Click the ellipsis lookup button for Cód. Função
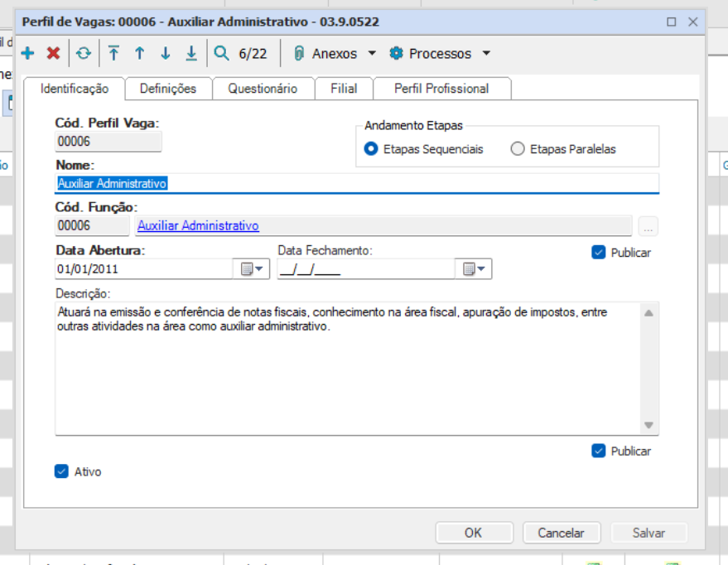The image size is (728, 565). (648, 226)
